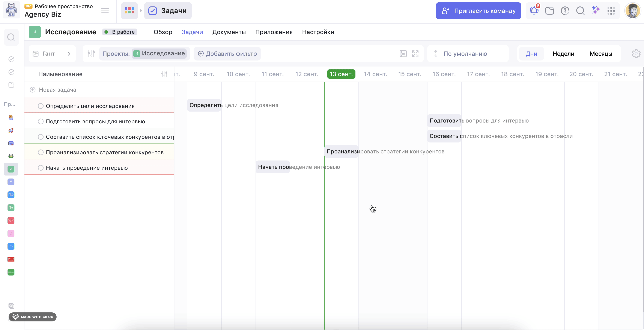Open the Проекты: Исследование filter chip
The width and height of the screenshot is (644, 330).
144,54
